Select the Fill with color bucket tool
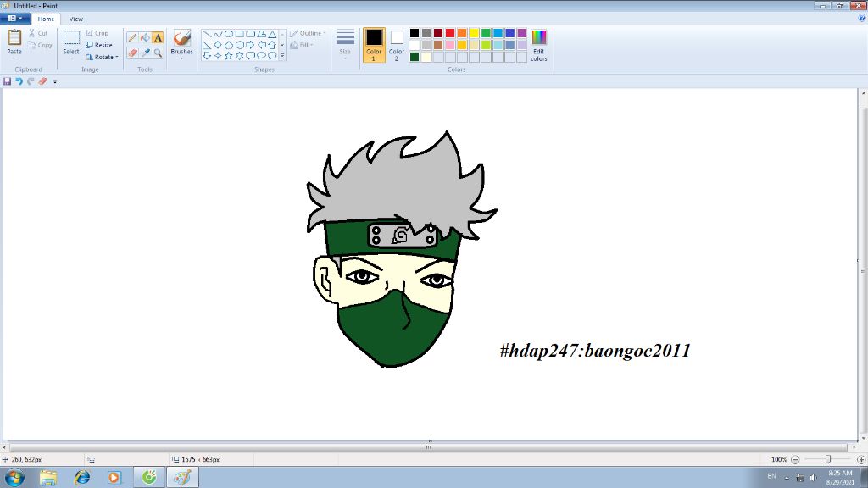868x488 pixels. click(x=145, y=37)
